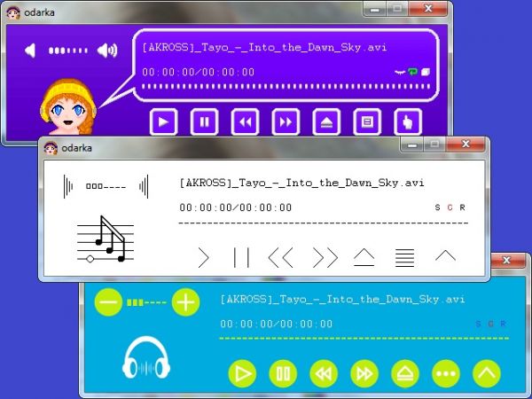Screen dimensions: 532x399
Task: Click the time counter in the blue window
Action: click(276, 324)
